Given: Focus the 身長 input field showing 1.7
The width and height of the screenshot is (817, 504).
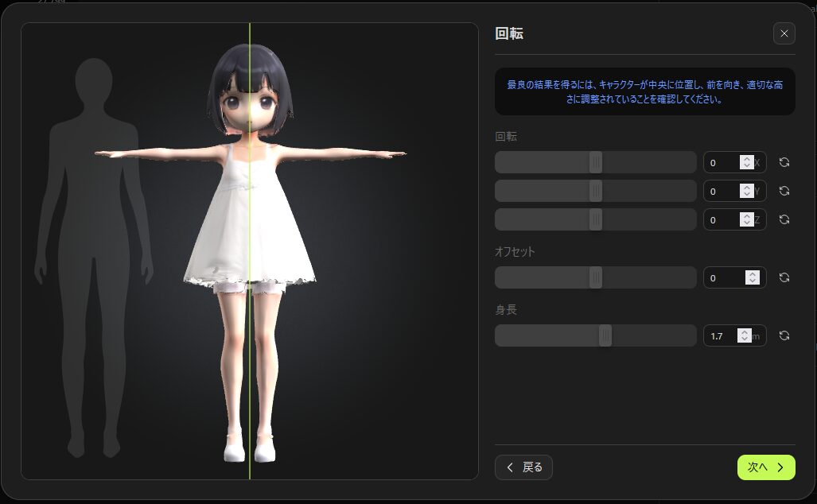Looking at the screenshot, I should point(720,336).
